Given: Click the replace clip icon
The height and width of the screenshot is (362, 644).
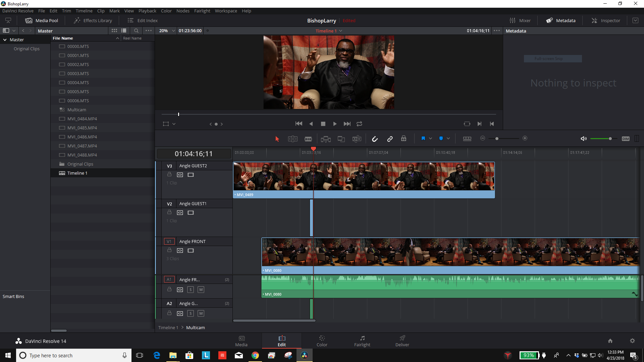Looking at the screenshot, I should tap(357, 139).
